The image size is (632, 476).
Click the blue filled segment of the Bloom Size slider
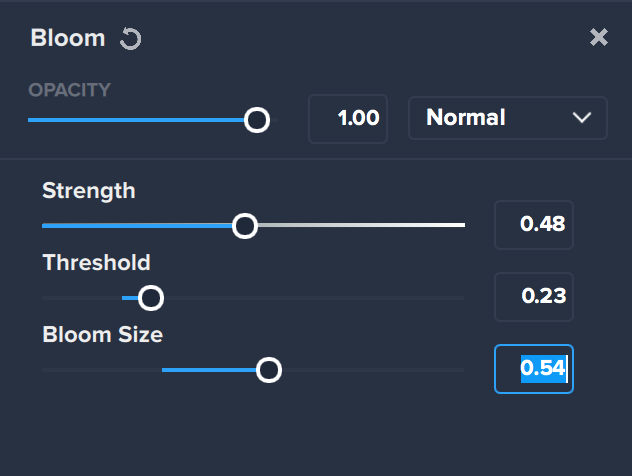tap(209, 370)
